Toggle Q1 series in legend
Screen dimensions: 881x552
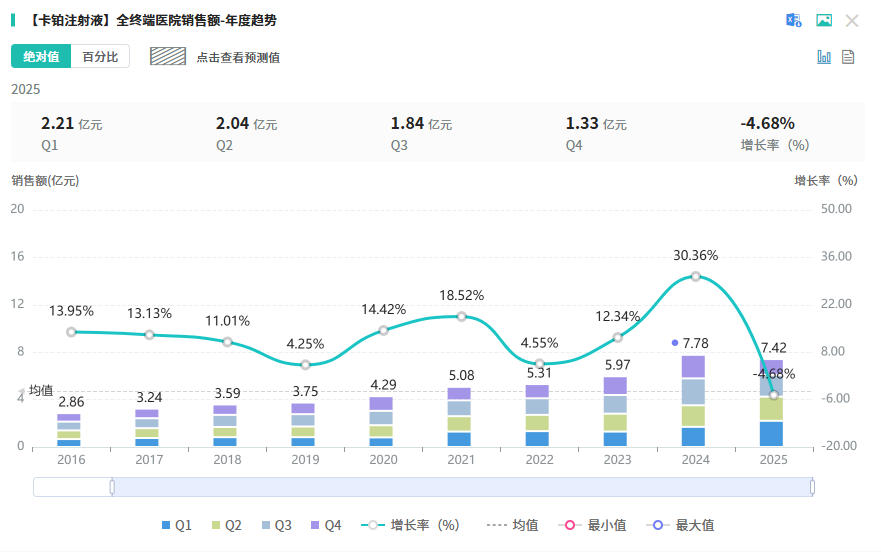point(177,525)
